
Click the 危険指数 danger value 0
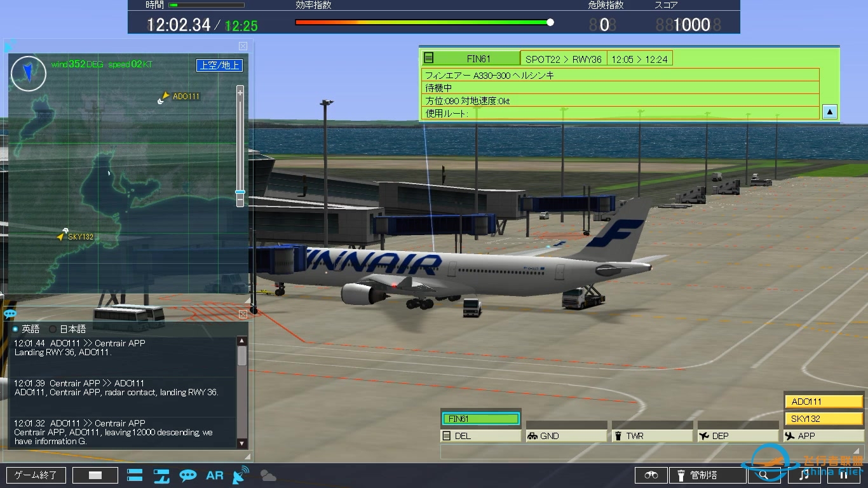click(604, 25)
